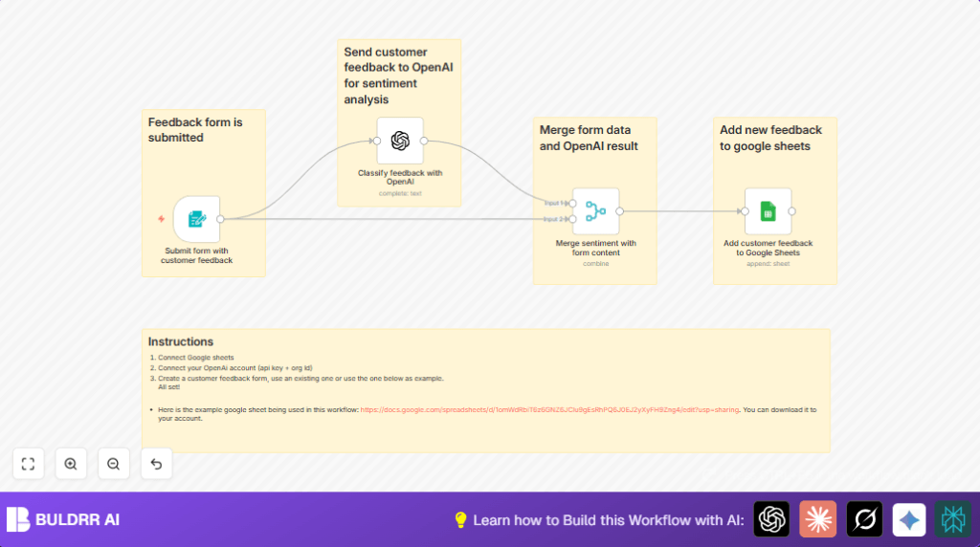Click 'Create a customer feedback form' instruction line
Viewport: 980px width, 547px height.
301,379
